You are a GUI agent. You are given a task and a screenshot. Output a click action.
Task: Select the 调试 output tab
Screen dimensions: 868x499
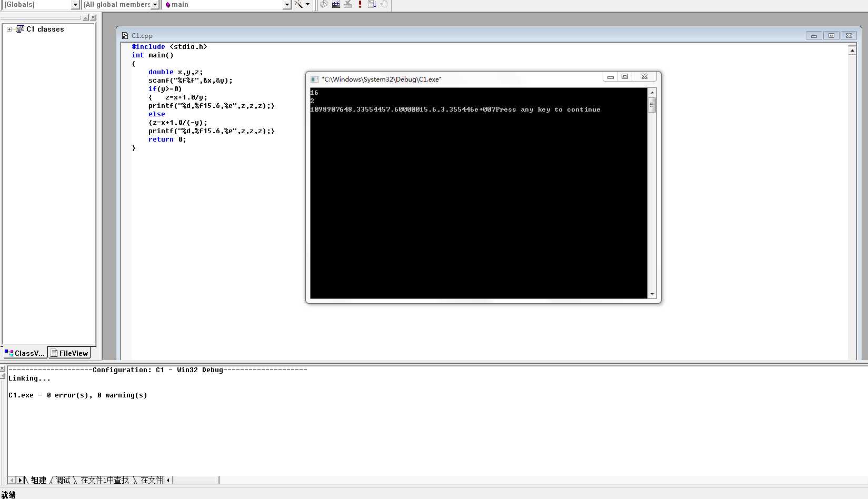click(63, 480)
